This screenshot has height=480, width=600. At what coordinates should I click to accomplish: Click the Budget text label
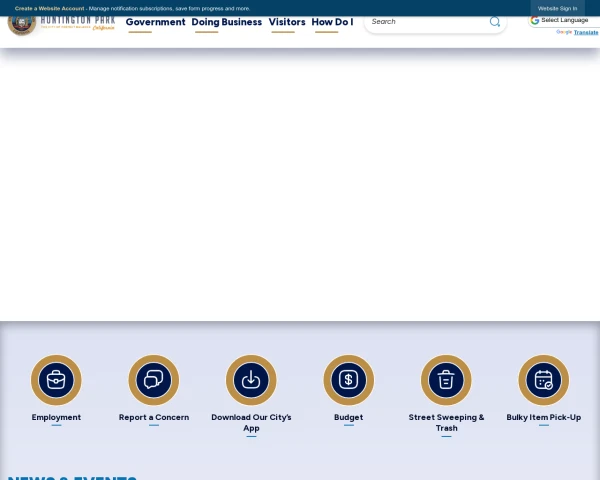coord(349,417)
